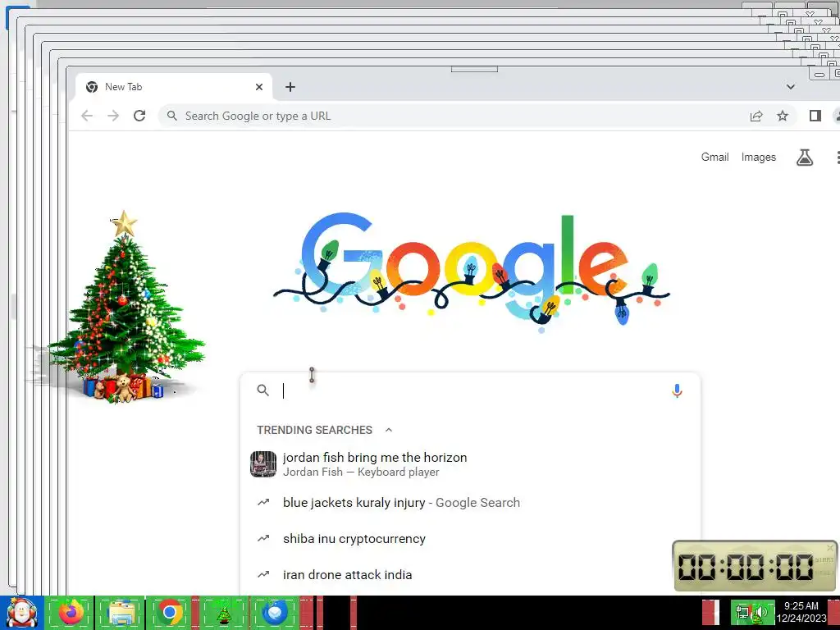Click trending arrow icon beside shiba inu
The height and width of the screenshot is (630, 840).
(x=263, y=538)
